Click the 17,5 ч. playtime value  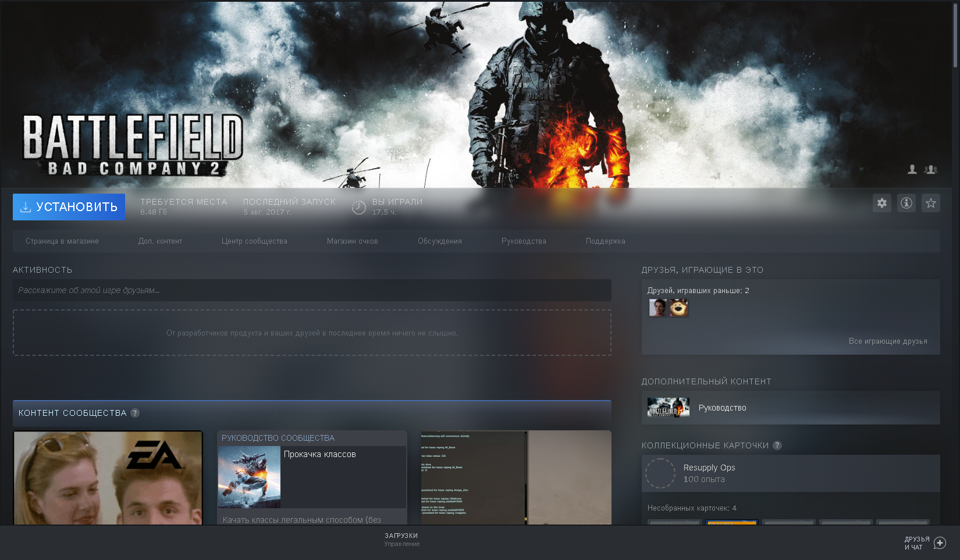385,212
